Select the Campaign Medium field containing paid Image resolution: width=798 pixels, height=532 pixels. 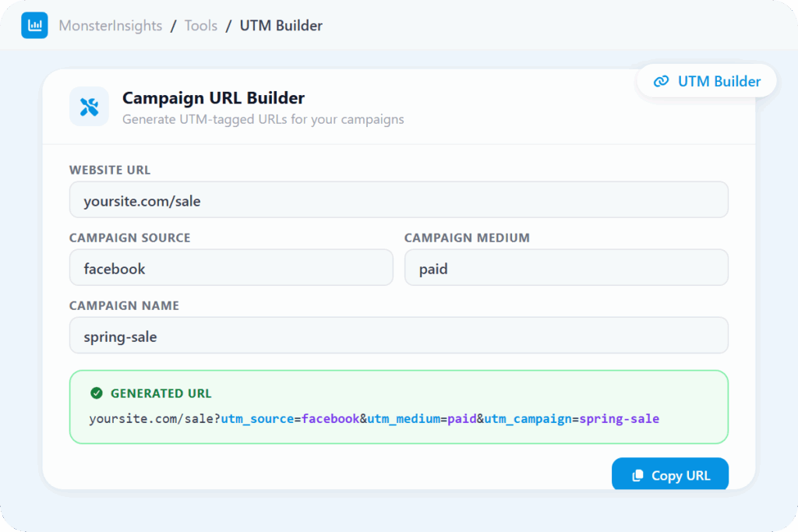click(566, 268)
